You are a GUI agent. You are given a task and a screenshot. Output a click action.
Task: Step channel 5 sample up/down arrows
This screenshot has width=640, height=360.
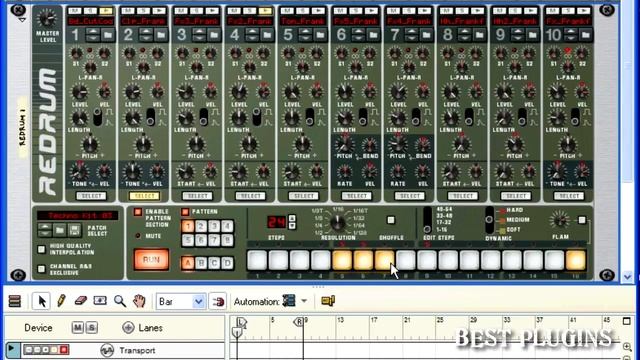coord(305,36)
